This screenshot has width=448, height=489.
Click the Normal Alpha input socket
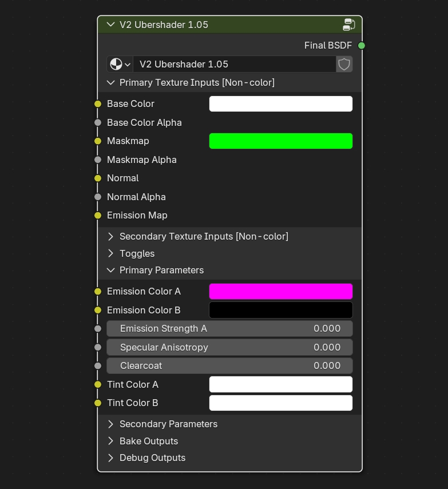click(98, 197)
